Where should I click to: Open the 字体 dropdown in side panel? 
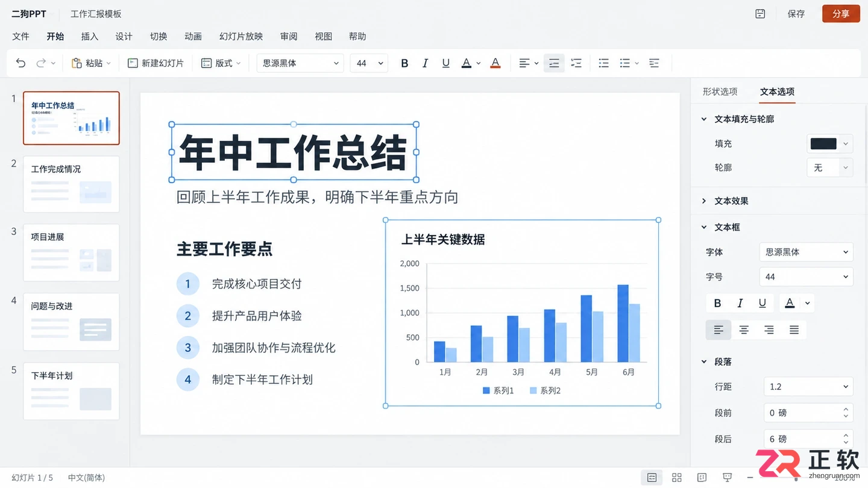click(x=806, y=252)
